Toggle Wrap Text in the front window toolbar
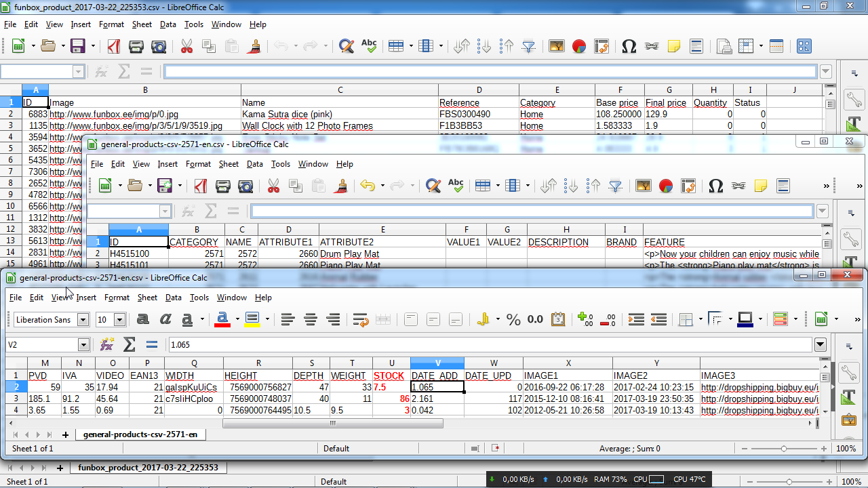Image resolution: width=868 pixels, height=488 pixels. click(x=360, y=319)
